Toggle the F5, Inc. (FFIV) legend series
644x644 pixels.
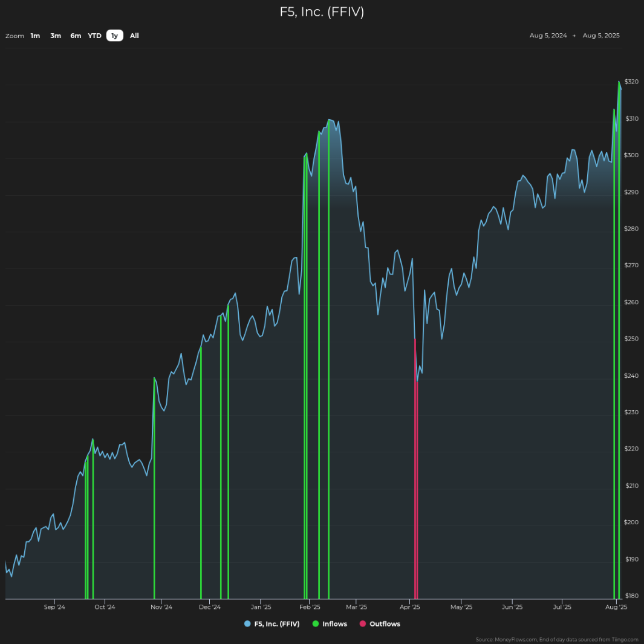tap(272, 624)
